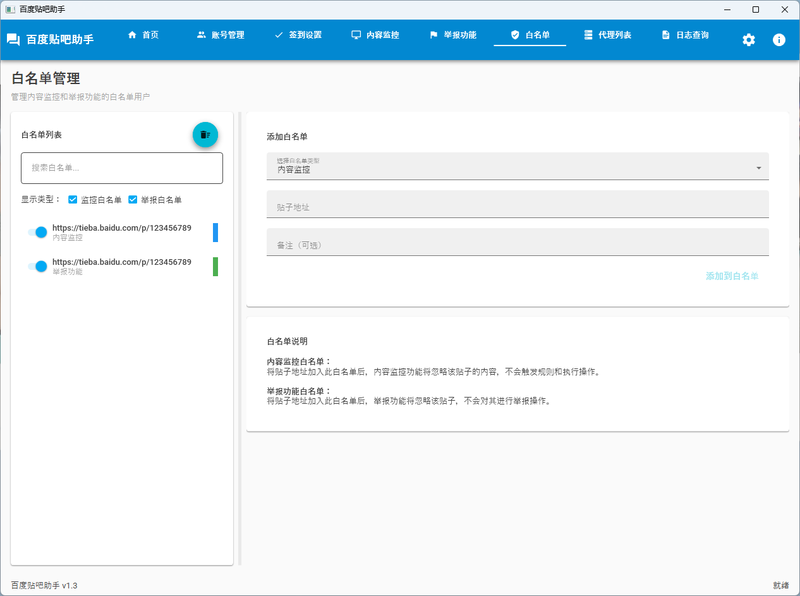Switch to the 举报功能 tab

[453, 35]
